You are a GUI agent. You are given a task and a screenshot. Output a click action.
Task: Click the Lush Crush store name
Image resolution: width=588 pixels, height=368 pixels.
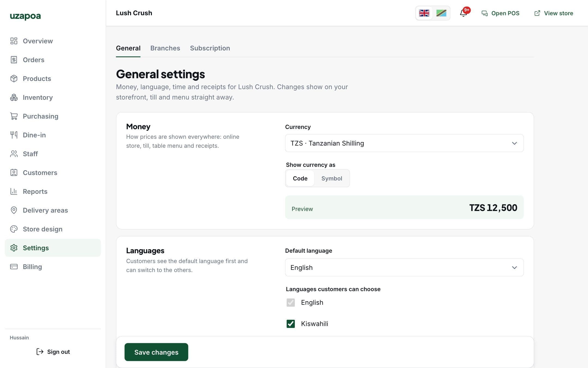(x=134, y=13)
